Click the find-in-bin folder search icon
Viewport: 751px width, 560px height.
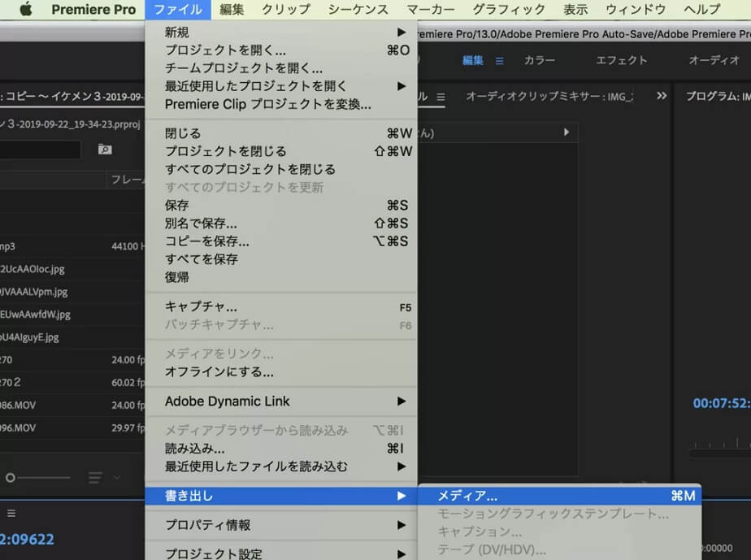tap(104, 150)
